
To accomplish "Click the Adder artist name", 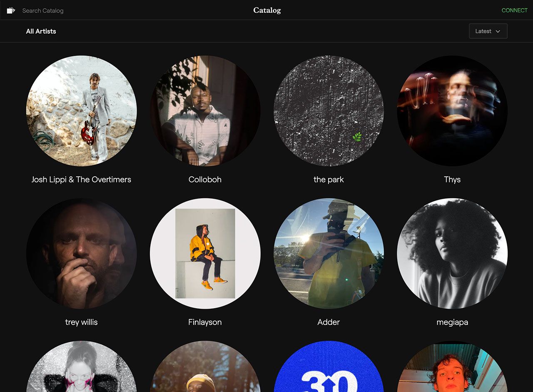I will click(x=329, y=322).
